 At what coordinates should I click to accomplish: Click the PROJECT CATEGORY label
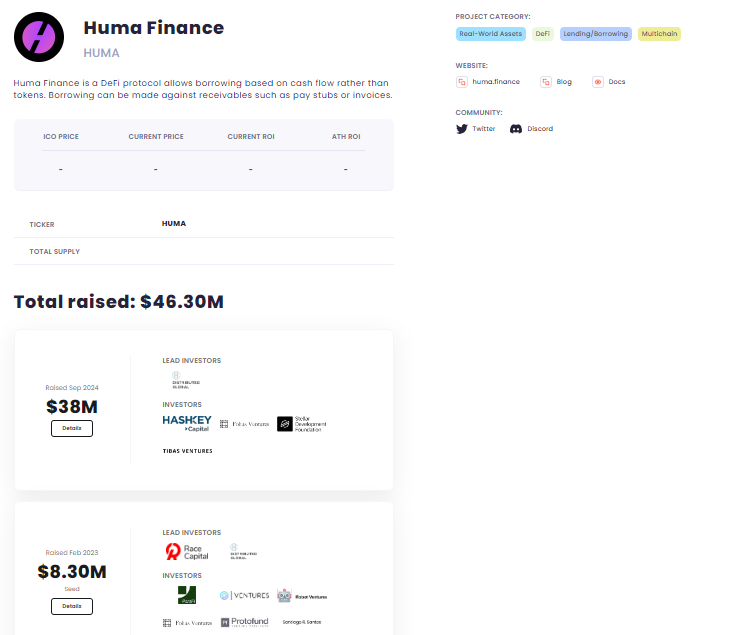click(493, 17)
